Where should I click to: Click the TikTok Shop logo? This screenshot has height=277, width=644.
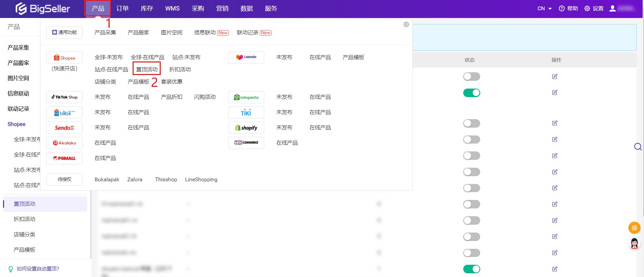point(64,97)
